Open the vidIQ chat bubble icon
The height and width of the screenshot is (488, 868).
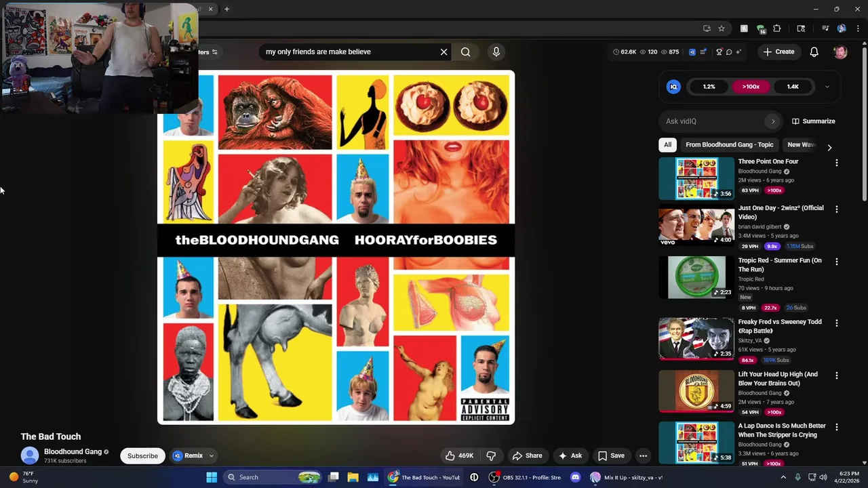[728, 52]
